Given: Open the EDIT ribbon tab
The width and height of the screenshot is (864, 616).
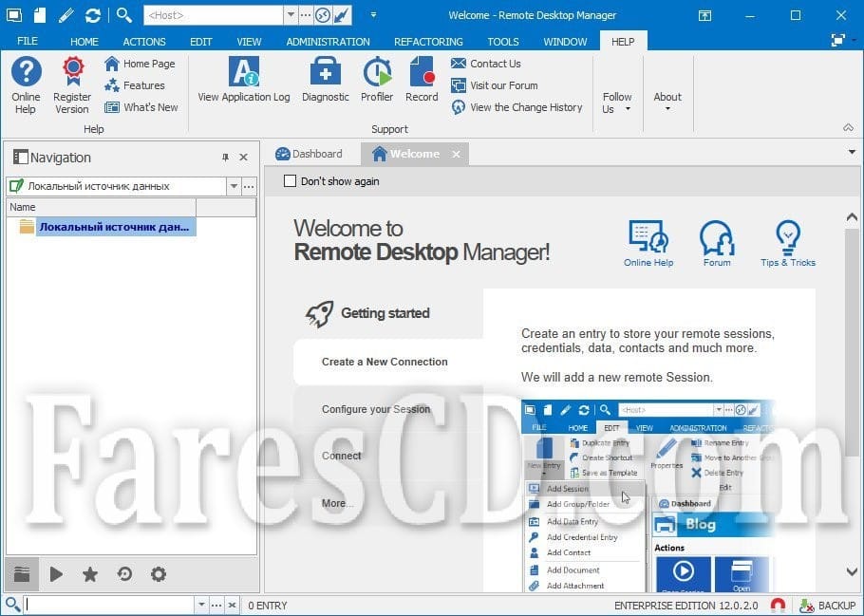Looking at the screenshot, I should click(201, 42).
